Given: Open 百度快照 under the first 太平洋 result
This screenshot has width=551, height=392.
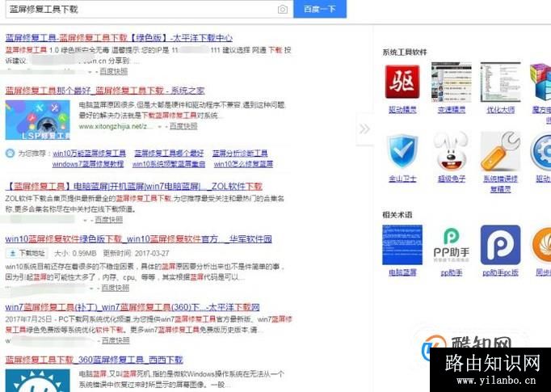Looking at the screenshot, I should click(113, 71).
